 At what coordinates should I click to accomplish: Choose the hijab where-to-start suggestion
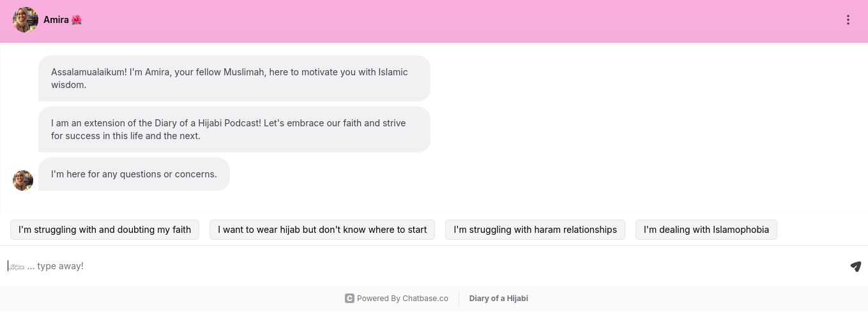(322, 230)
